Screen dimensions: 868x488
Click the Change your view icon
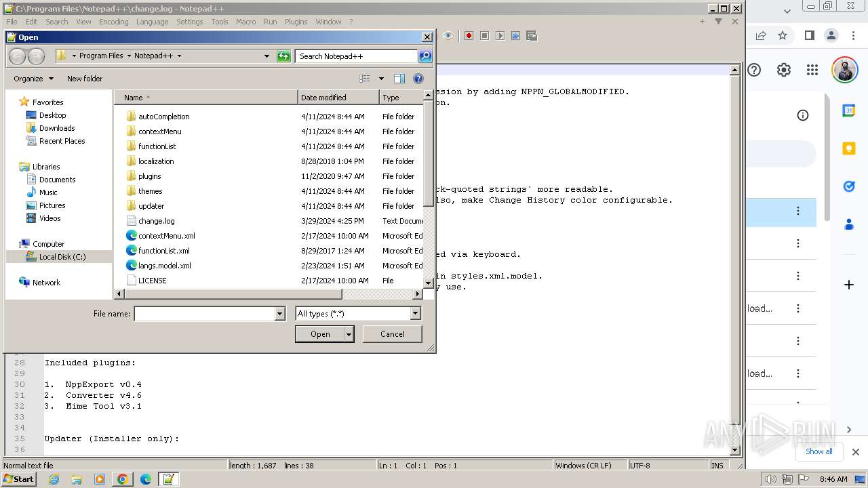365,79
